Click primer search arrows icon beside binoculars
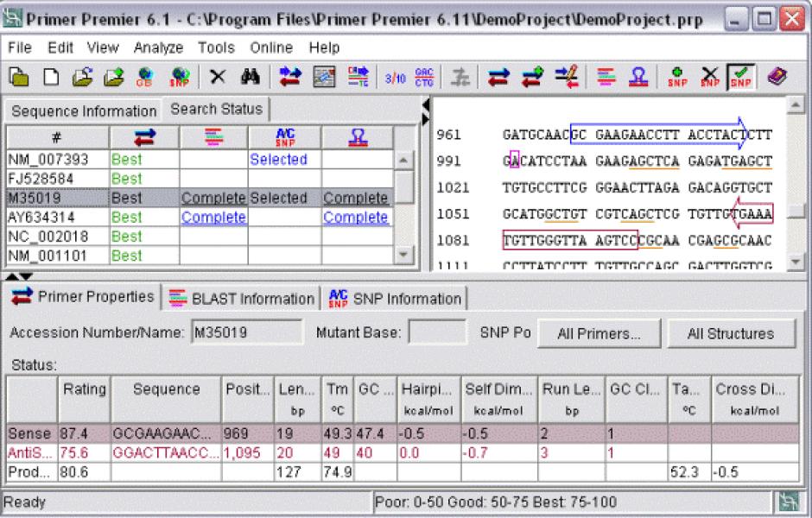The image size is (812, 518). (290, 77)
